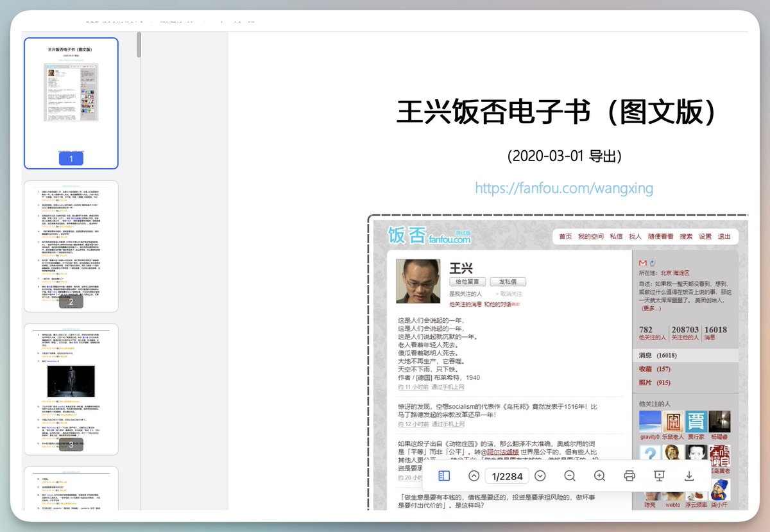
Task: Click the 208703 关注他的人 count
Action: pos(685,333)
